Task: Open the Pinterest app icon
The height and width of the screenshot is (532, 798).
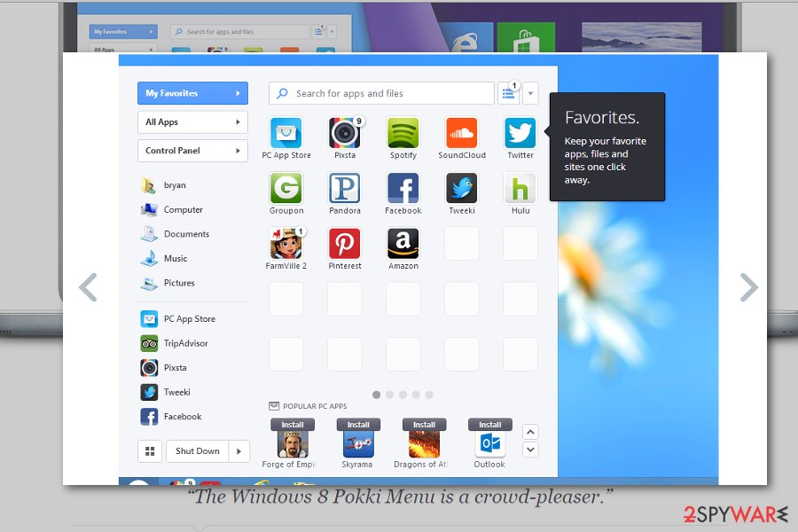Action: pos(345,243)
